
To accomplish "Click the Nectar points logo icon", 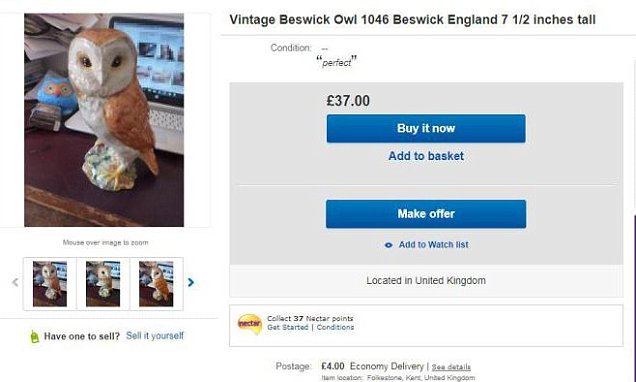I will (x=249, y=324).
